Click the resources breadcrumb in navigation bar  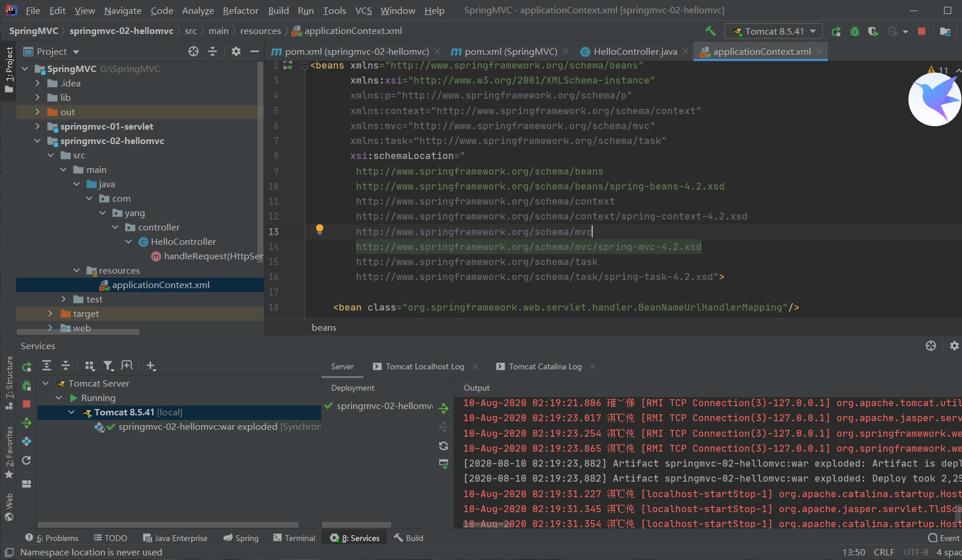click(260, 31)
